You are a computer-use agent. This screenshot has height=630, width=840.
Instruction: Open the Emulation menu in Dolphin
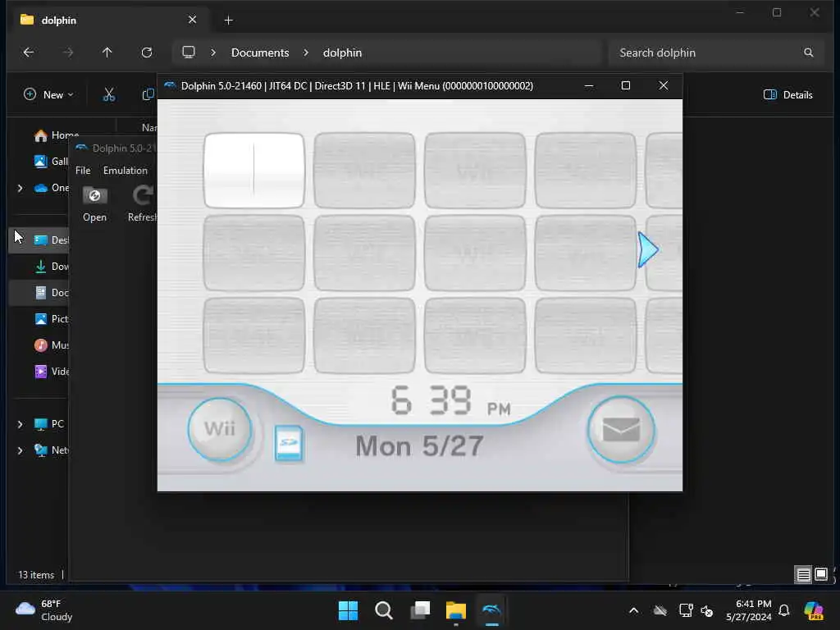tap(126, 171)
